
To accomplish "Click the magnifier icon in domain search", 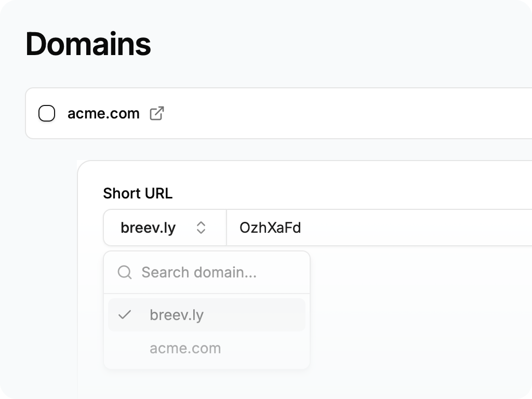I will 125,272.
